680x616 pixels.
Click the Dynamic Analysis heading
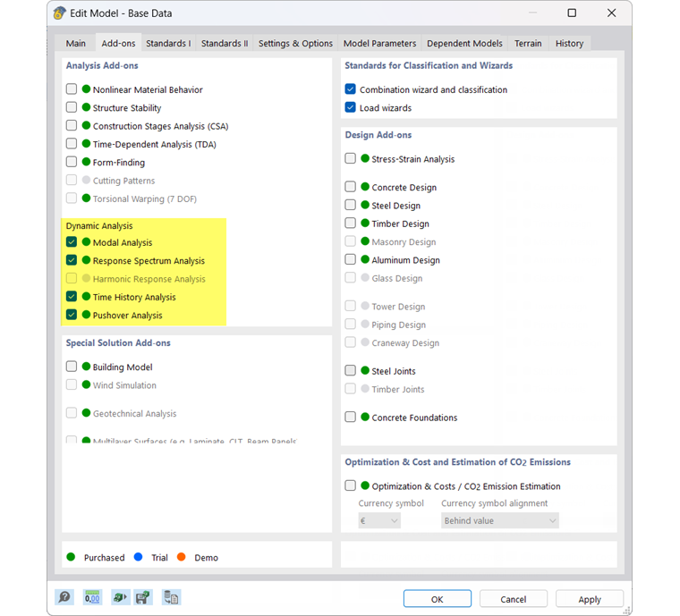[x=99, y=225]
